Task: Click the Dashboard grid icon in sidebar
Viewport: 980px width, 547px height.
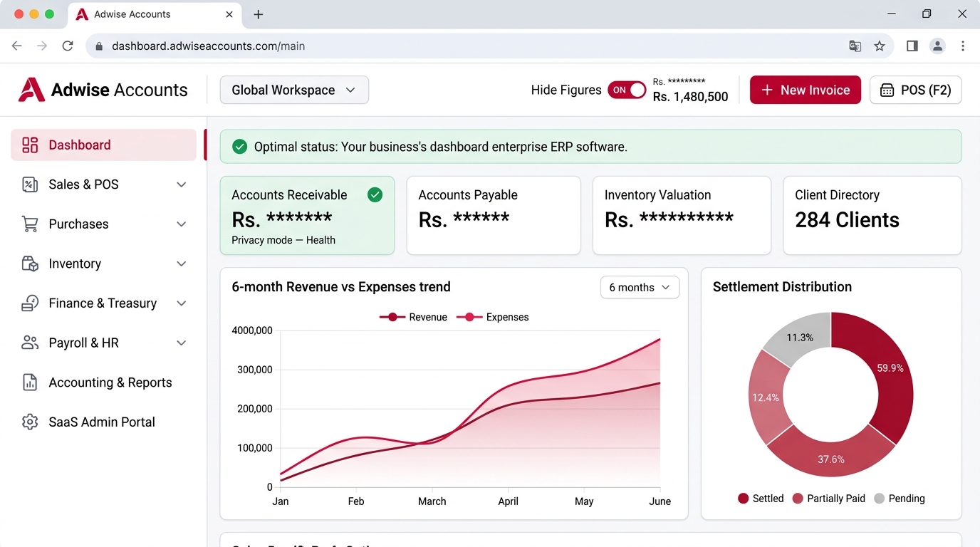Action: coord(30,145)
